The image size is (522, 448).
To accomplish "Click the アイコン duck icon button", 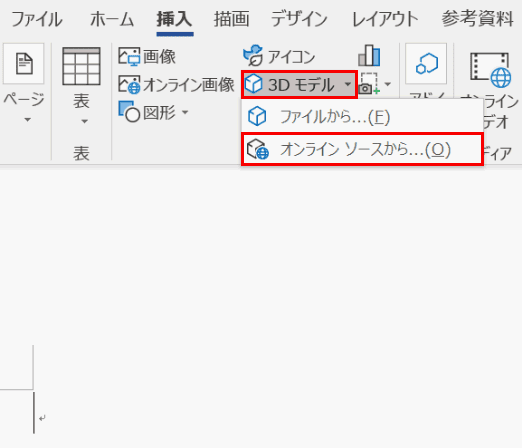I will pos(279,56).
